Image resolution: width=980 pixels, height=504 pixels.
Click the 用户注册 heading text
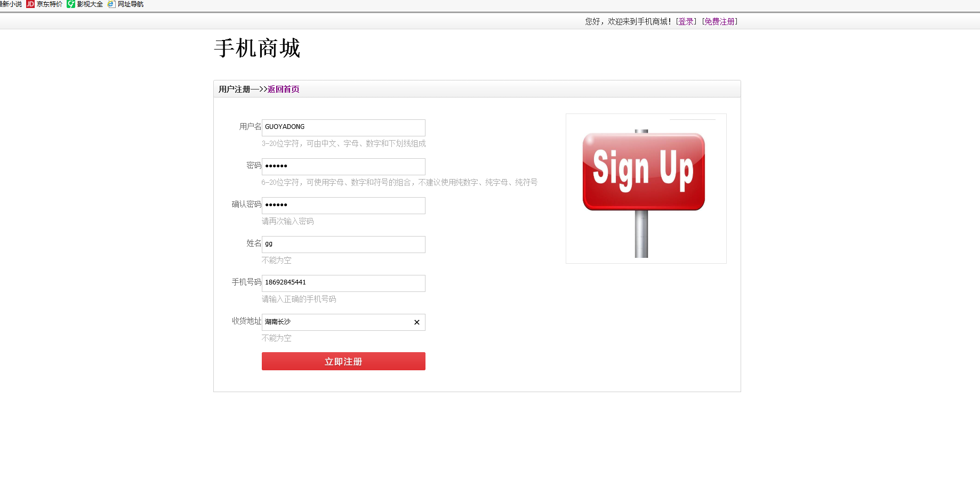[235, 89]
